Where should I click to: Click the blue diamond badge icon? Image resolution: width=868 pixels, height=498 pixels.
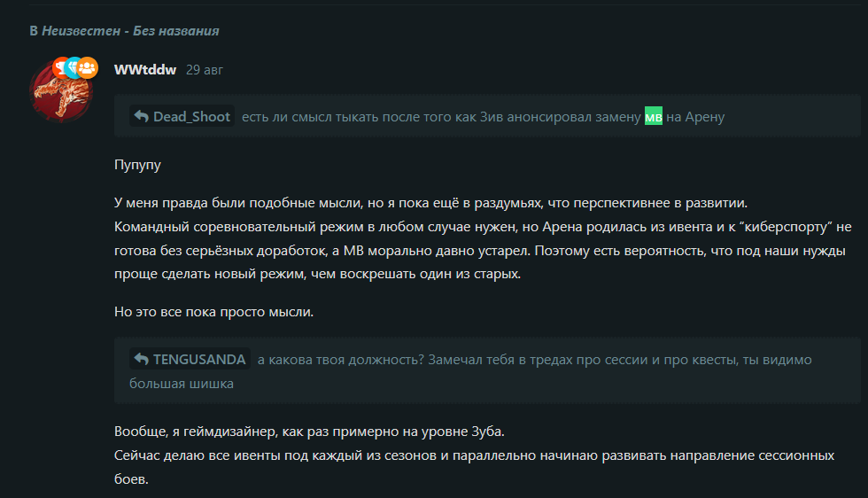[73, 67]
